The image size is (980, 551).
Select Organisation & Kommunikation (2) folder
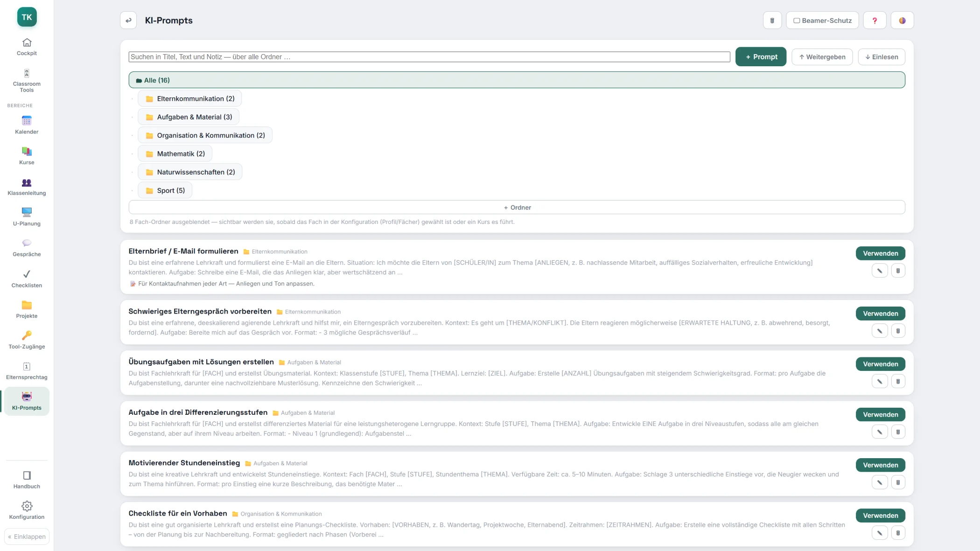tap(205, 135)
